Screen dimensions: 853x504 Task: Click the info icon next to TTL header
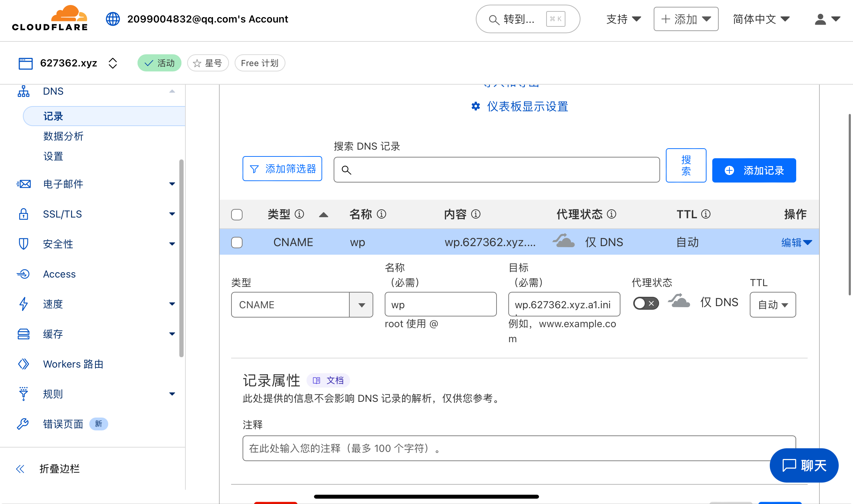pos(706,214)
